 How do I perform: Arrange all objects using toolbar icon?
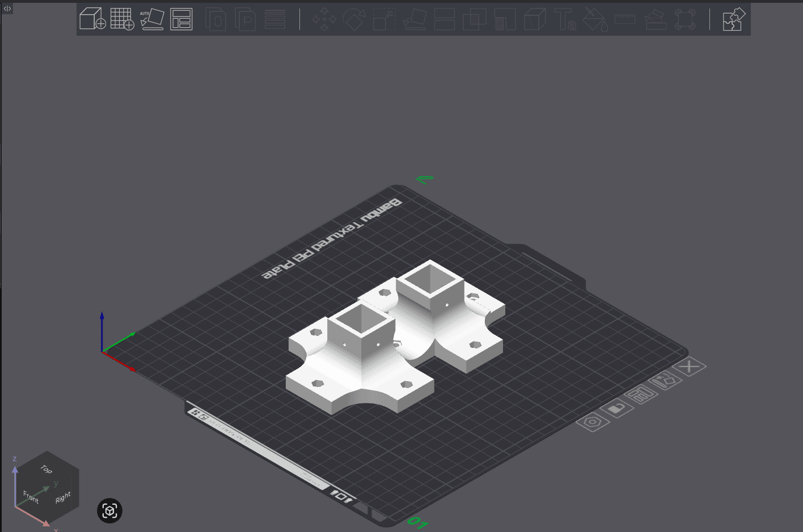181,19
